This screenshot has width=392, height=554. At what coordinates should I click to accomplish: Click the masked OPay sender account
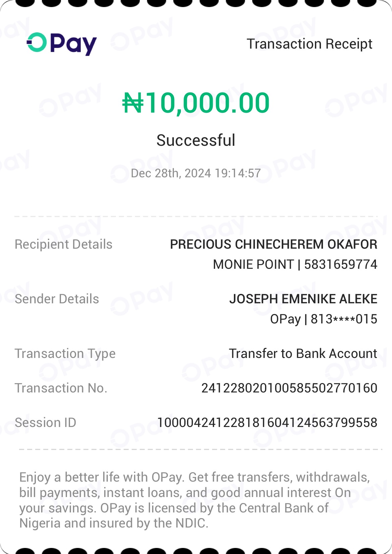point(323,319)
